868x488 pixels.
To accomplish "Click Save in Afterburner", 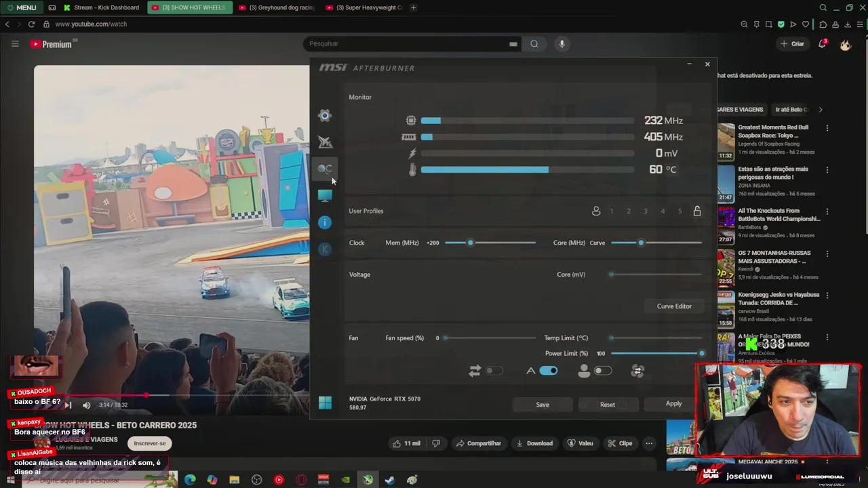I will [x=542, y=405].
